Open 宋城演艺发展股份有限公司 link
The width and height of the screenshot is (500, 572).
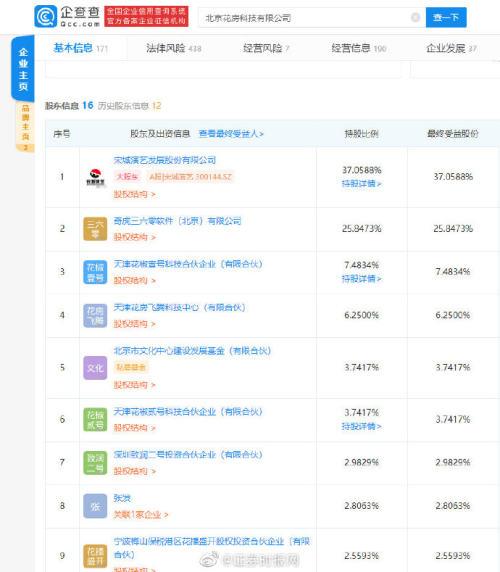(164, 160)
